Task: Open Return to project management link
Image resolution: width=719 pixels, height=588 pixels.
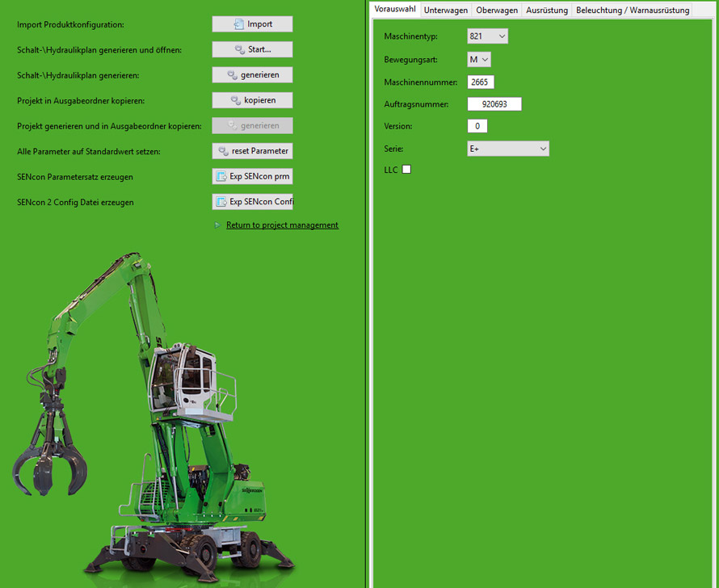Action: click(x=282, y=225)
